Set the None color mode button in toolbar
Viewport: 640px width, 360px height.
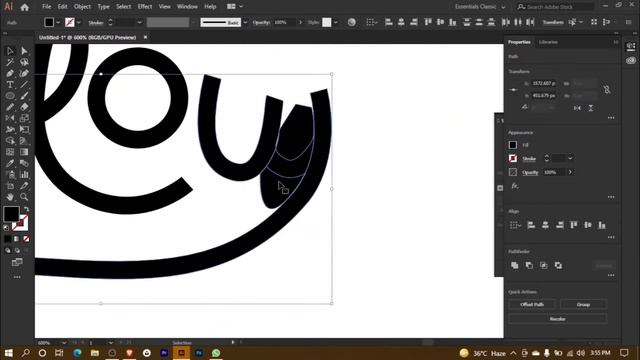[x=26, y=239]
